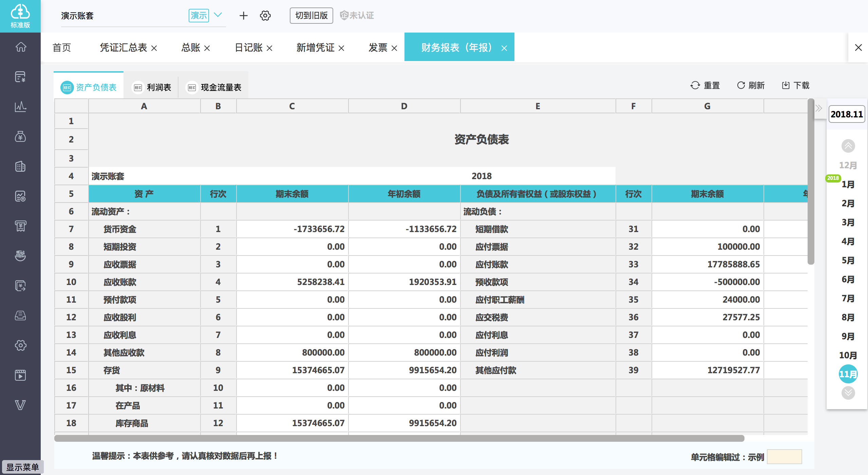Close the voucher summary tab

[x=154, y=48]
